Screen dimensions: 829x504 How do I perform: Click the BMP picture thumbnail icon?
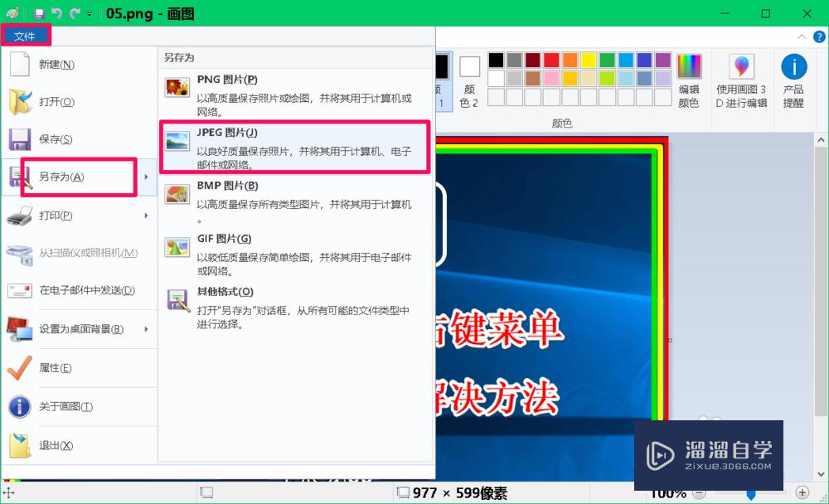click(x=177, y=194)
